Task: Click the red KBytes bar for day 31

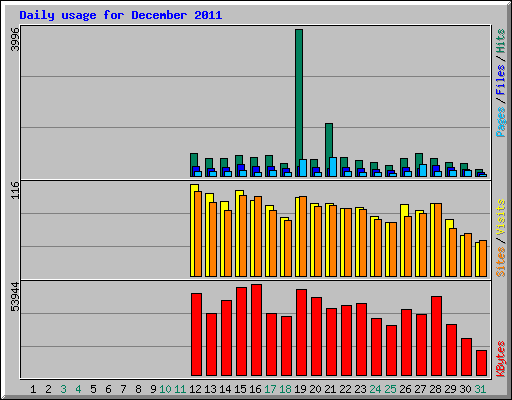Action: click(482, 363)
